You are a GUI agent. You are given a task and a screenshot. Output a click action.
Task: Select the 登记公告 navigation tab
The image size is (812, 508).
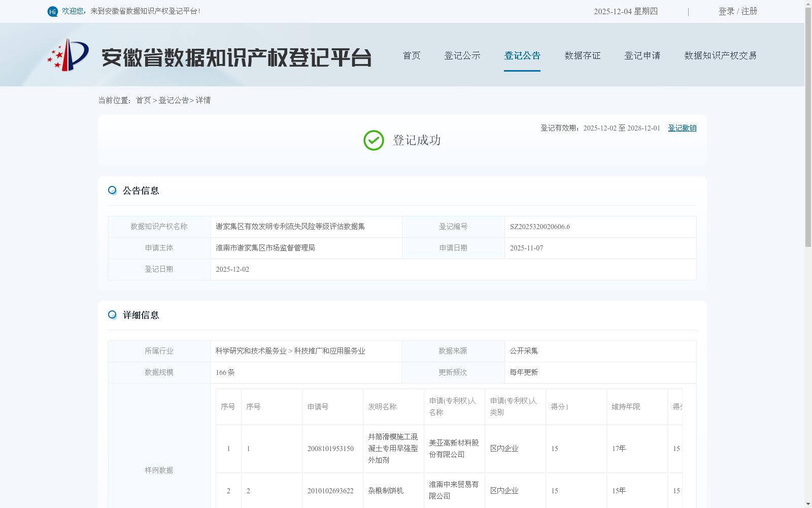[x=522, y=55]
